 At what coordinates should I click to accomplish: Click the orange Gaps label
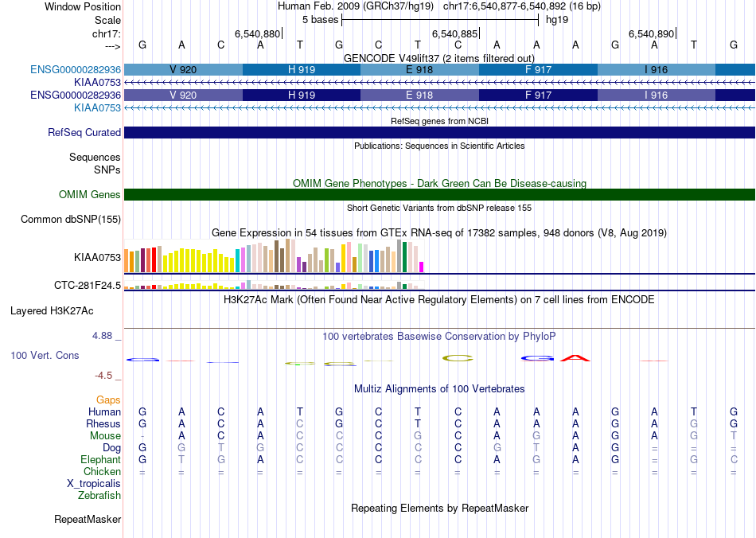click(108, 400)
